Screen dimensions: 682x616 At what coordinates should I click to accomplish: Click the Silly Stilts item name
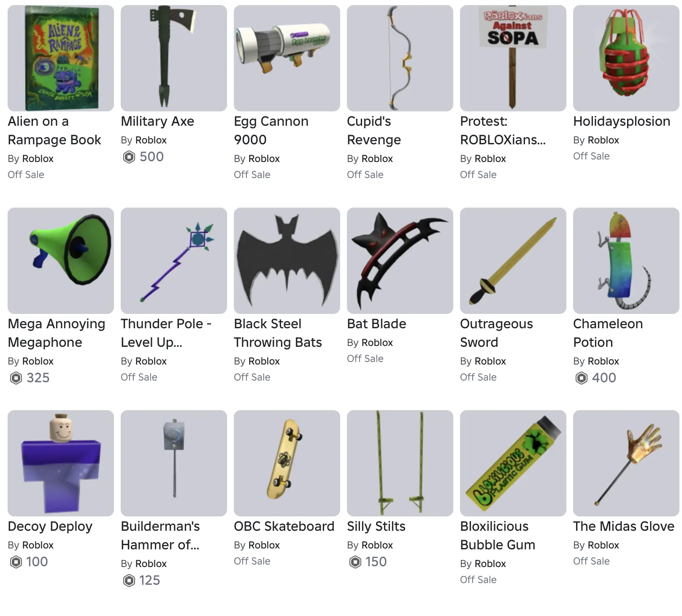point(376,526)
